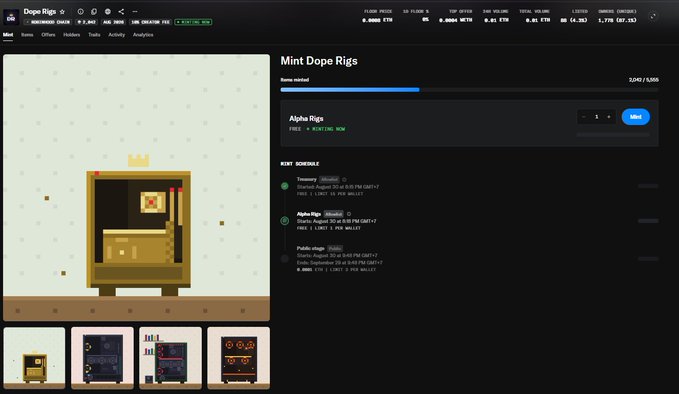Click the blue Mint button
This screenshot has height=394, width=679.
tap(636, 117)
